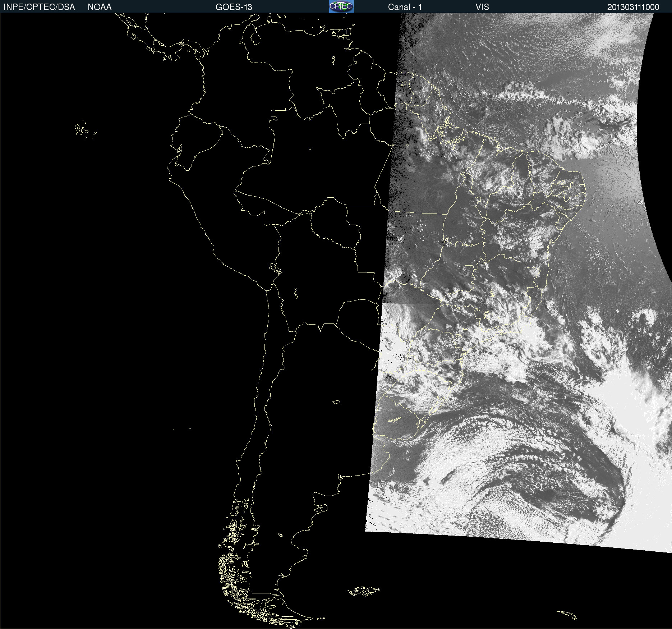Click the VIS channel label
The image size is (672, 629).
tap(482, 7)
